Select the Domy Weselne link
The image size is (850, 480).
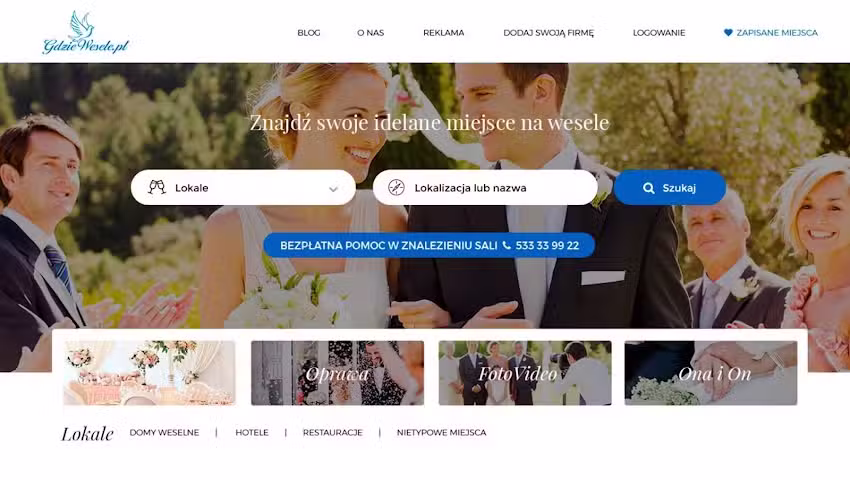[164, 432]
